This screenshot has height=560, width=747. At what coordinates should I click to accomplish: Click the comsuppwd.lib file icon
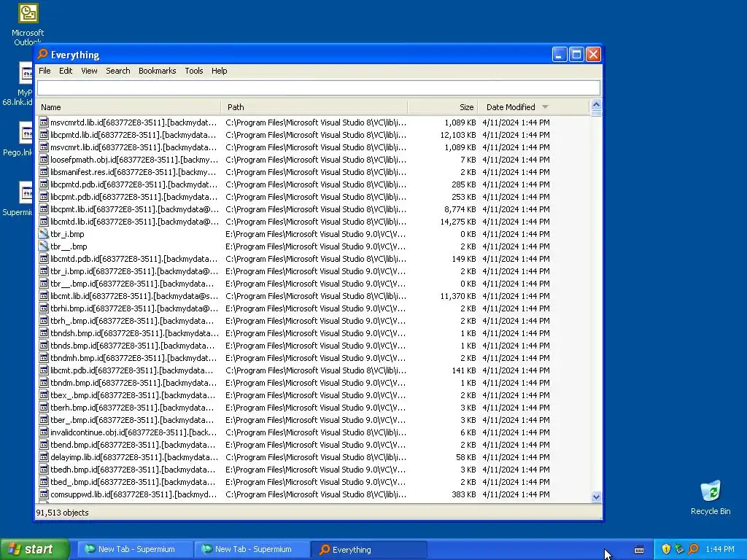click(44, 494)
